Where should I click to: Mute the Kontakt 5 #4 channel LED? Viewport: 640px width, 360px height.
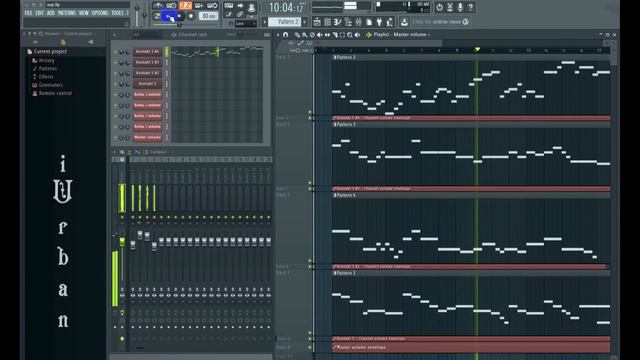[x=116, y=52]
